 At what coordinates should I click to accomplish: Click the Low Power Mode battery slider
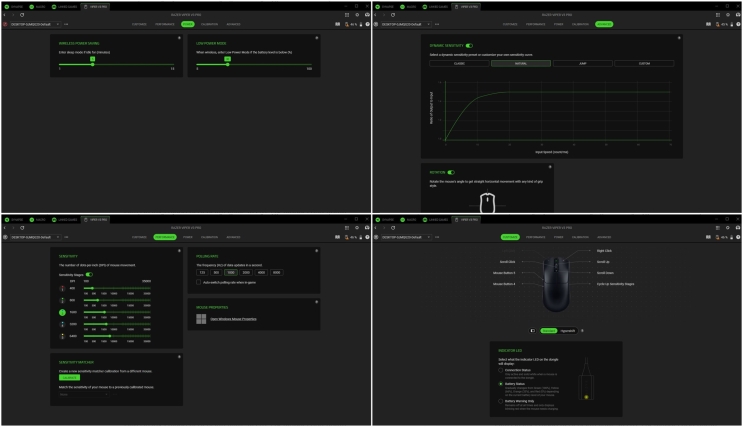(254, 64)
